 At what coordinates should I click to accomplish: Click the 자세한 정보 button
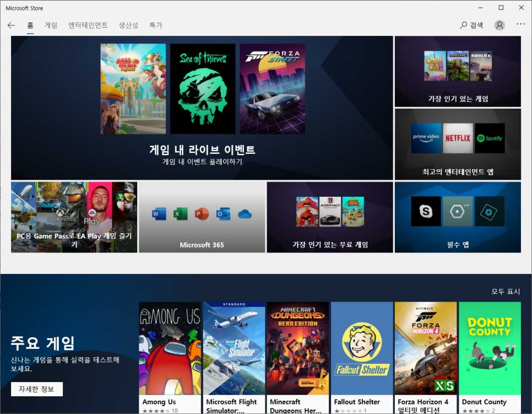click(37, 389)
